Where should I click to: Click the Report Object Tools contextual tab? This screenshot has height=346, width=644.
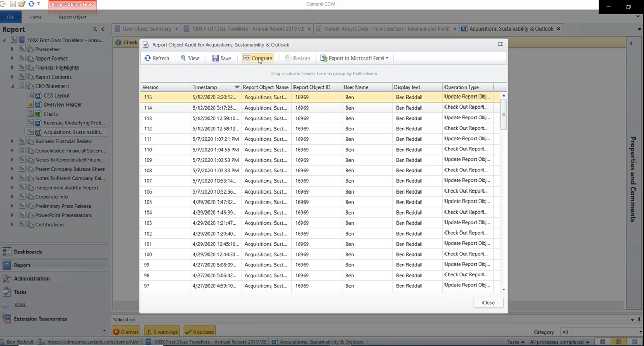click(72, 5)
